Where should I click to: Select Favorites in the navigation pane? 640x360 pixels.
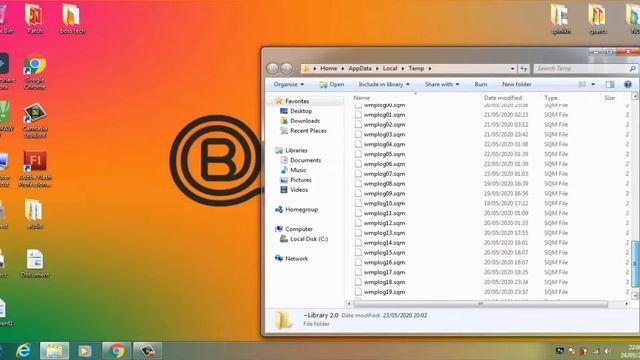[297, 101]
